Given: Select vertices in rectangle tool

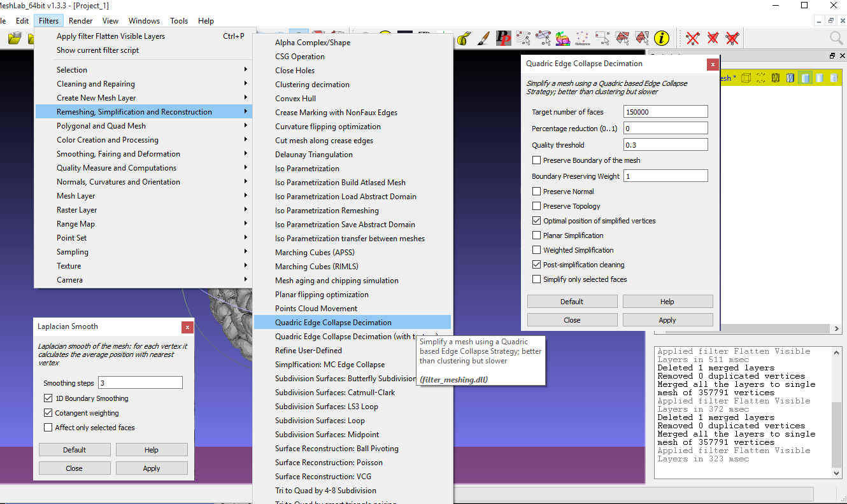Looking at the screenshot, I should pos(602,38).
